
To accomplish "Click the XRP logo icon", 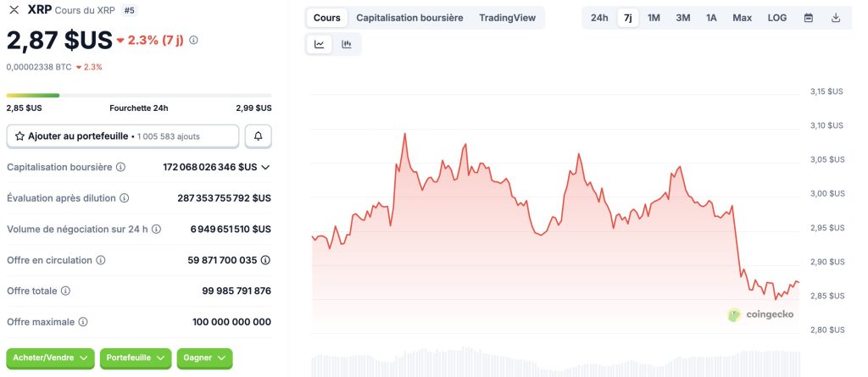I will [14, 10].
